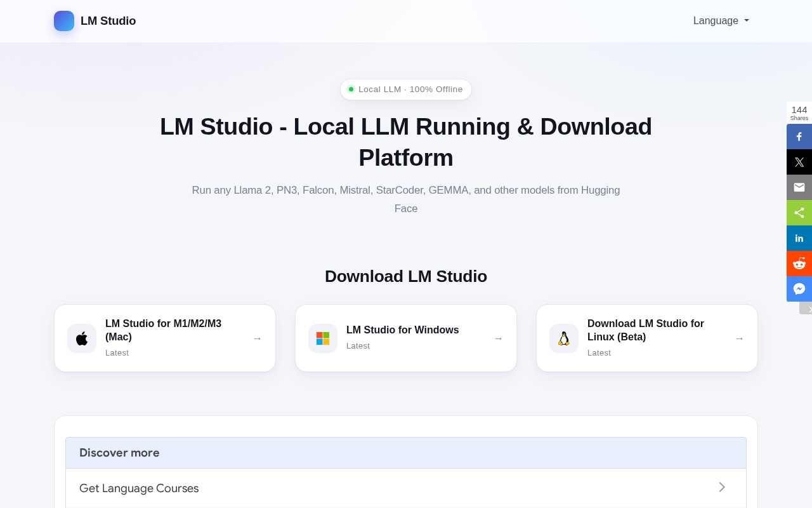Share on Facebook via sidebar icon
The height and width of the screenshot is (508, 812).
[x=799, y=137]
